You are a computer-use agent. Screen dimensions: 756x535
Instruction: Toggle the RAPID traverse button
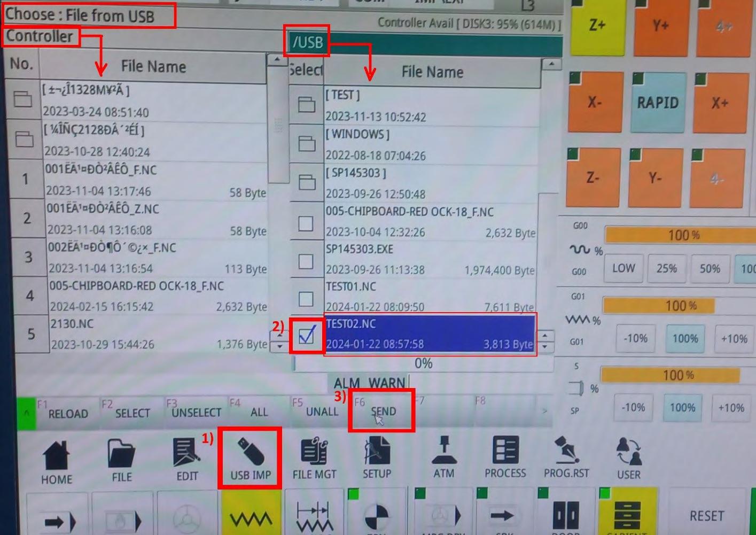coord(658,102)
